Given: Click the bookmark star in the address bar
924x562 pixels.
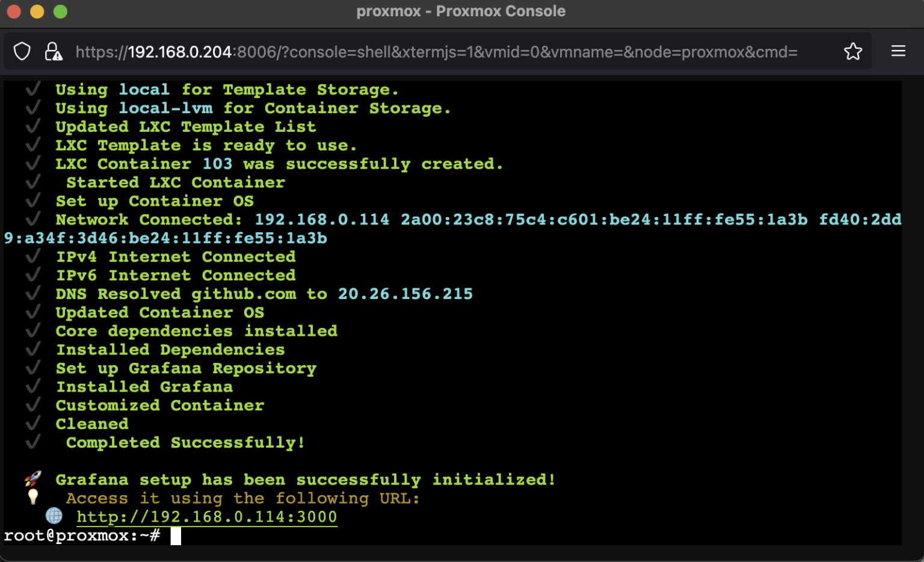Looking at the screenshot, I should tap(853, 52).
